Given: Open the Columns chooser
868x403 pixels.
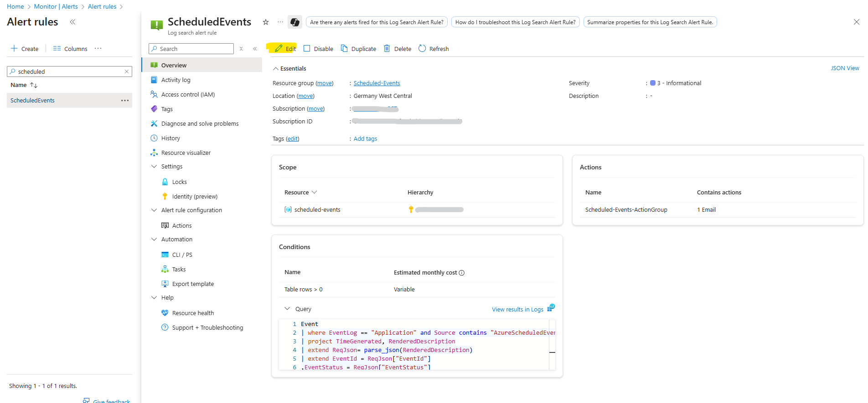Looking at the screenshot, I should pyautogui.click(x=70, y=49).
